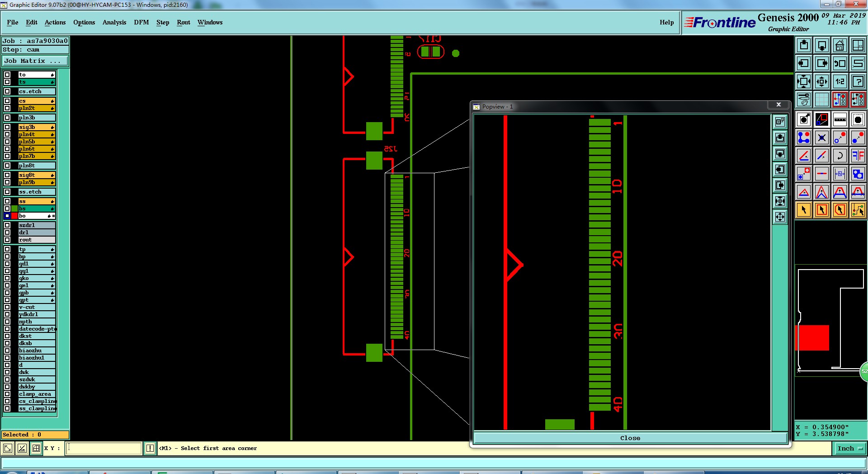The width and height of the screenshot is (868, 474).
Task: Click the Selected : 0 status field
Action: point(35,435)
